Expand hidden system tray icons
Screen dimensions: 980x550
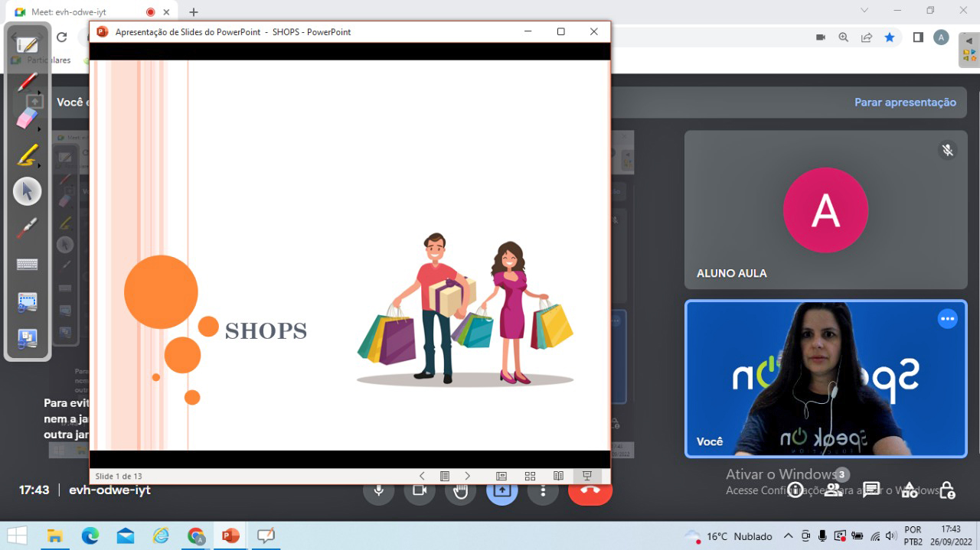[787, 536]
